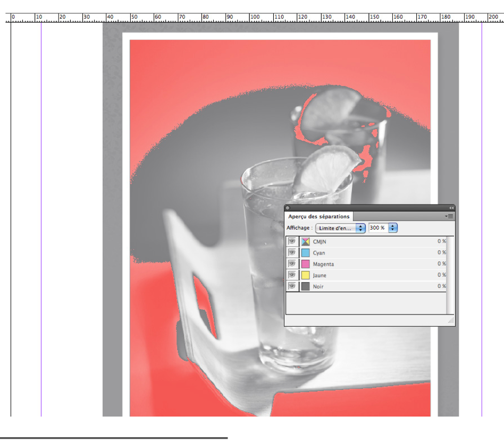Image resolution: width=504 pixels, height=442 pixels.
Task: Hide the Jaune plate eye icon
Action: [x=292, y=275]
